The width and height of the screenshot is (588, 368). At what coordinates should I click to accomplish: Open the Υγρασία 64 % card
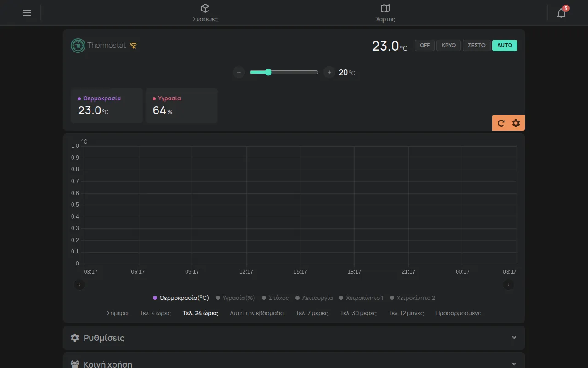(x=181, y=106)
